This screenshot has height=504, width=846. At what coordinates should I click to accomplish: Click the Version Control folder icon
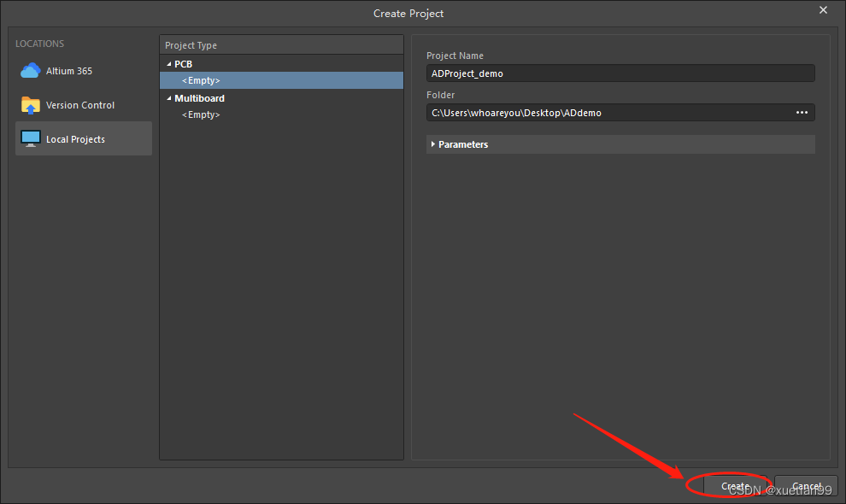31,105
